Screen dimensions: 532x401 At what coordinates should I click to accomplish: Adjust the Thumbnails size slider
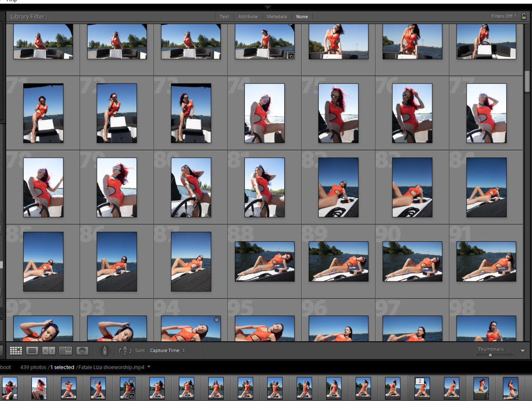pyautogui.click(x=490, y=355)
